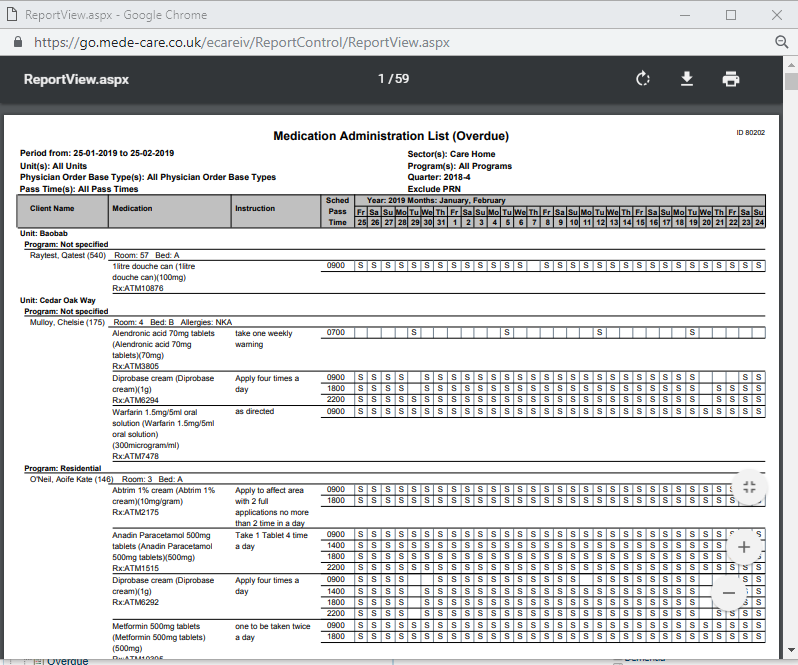Maximize the Chrome window
Image resolution: width=798 pixels, height=665 pixels.
pyautogui.click(x=730, y=15)
